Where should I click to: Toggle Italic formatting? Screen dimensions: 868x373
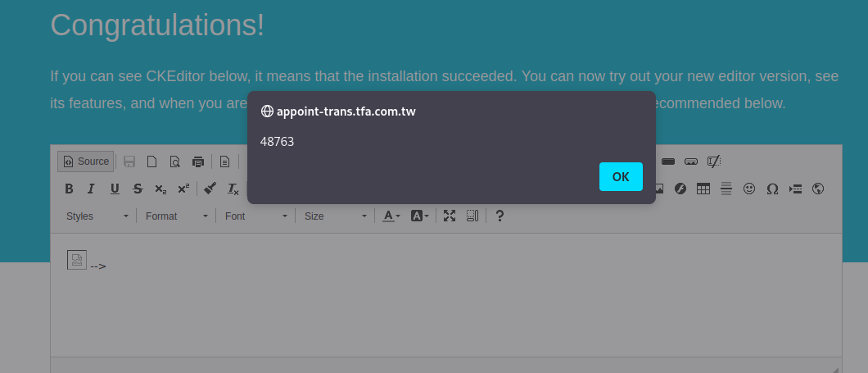[x=92, y=189]
